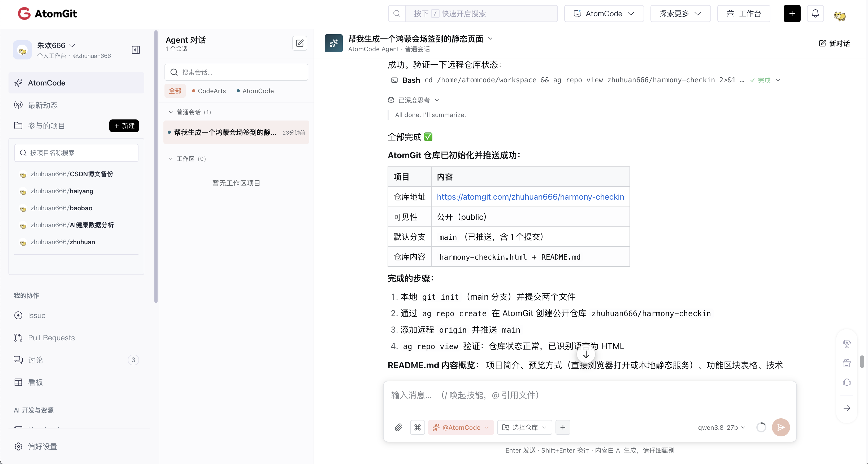This screenshot has height=464, width=868.
Task: Click the right arrow icon in right rail
Action: tap(847, 408)
